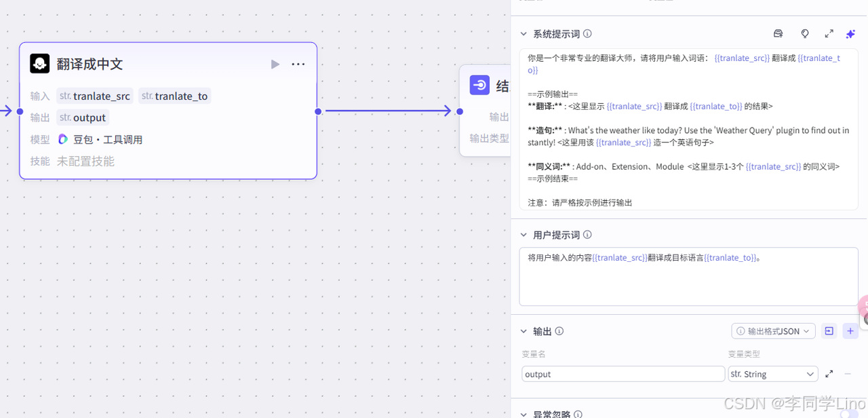Click the 豆包·工具调用 model label

108,139
